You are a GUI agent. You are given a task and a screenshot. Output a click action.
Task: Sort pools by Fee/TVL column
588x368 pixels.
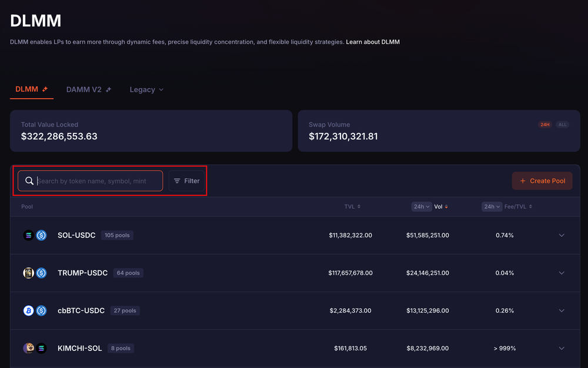(x=518, y=206)
